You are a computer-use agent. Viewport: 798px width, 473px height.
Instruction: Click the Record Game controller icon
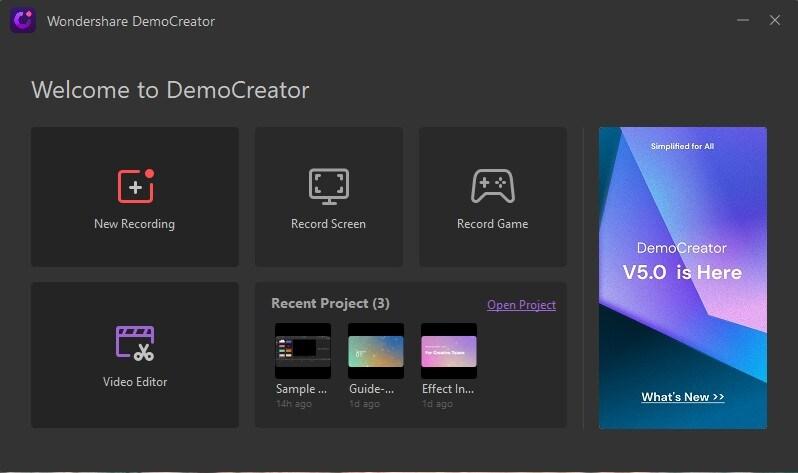click(493, 186)
